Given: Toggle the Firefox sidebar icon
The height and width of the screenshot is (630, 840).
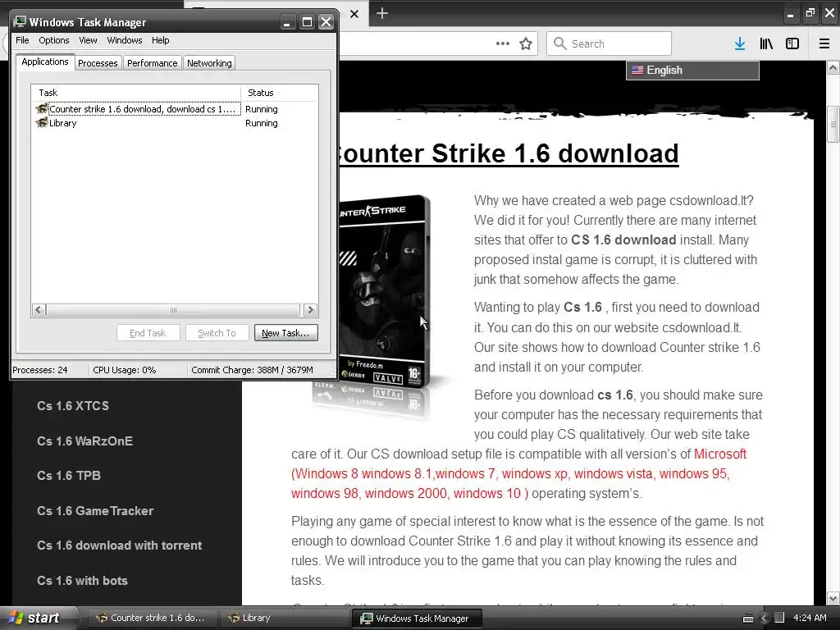Looking at the screenshot, I should (792, 44).
